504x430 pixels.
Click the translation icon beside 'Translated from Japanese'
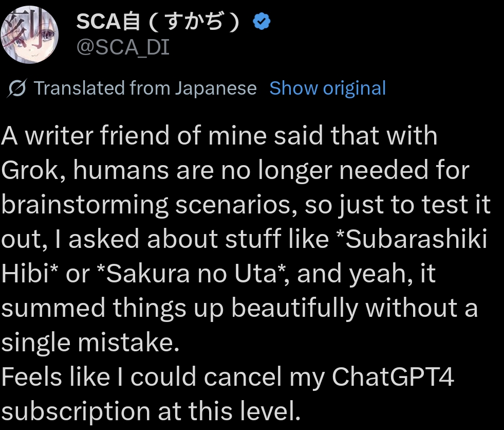coord(17,88)
